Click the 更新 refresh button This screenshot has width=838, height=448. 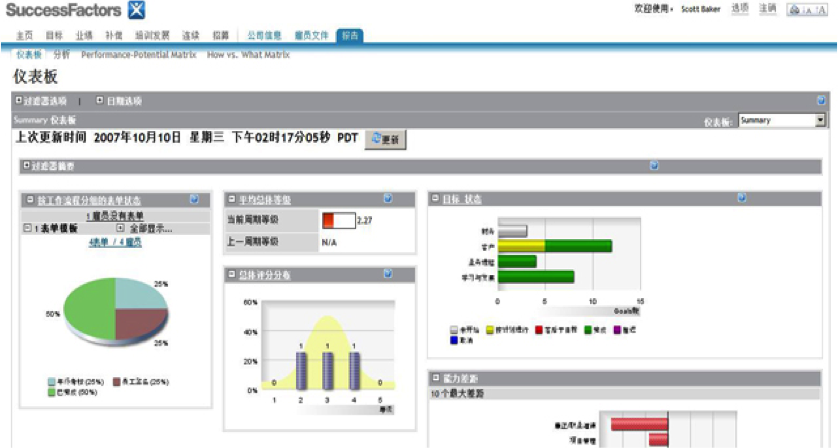point(384,140)
